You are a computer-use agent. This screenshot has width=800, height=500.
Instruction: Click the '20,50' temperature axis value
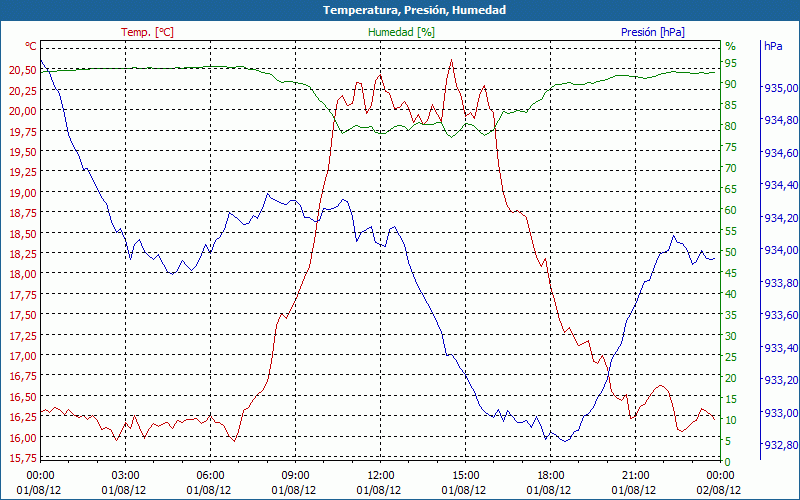[x=22, y=70]
